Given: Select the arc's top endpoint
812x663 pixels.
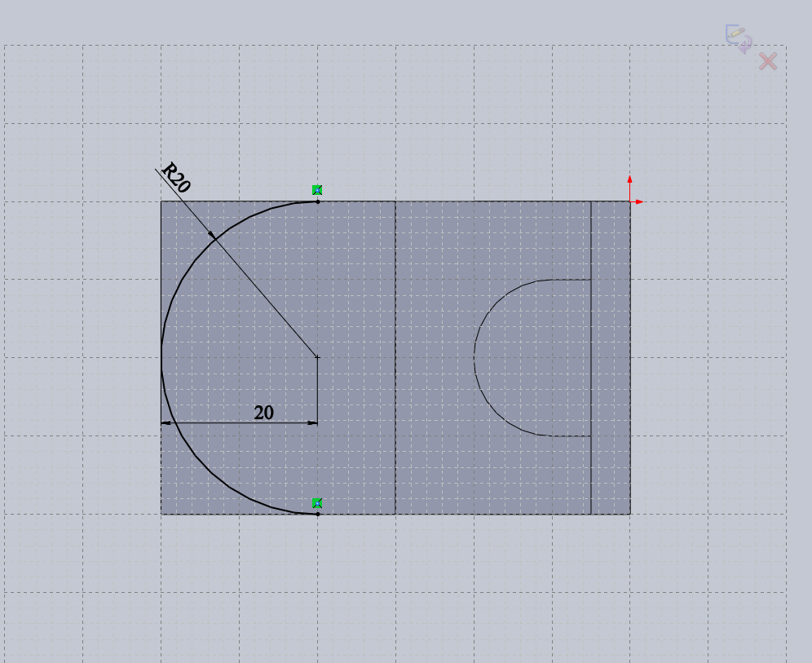Looking at the screenshot, I should pyautogui.click(x=318, y=202).
